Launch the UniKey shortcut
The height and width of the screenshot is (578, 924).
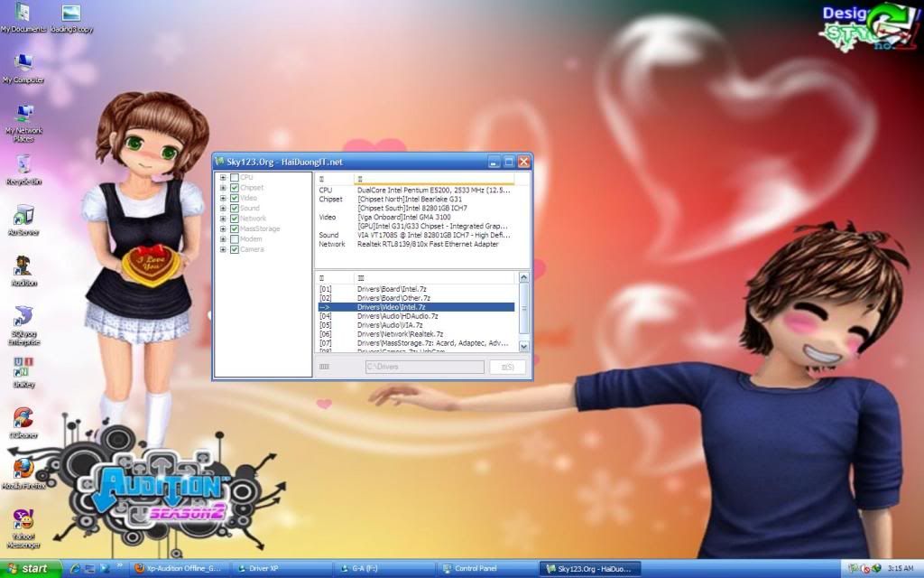coord(23,372)
